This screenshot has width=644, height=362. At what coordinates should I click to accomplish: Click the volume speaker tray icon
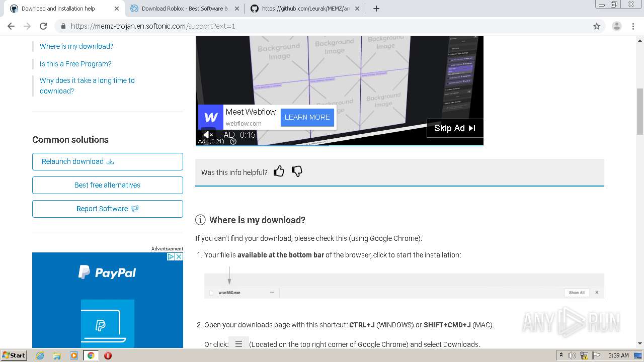[572, 355]
